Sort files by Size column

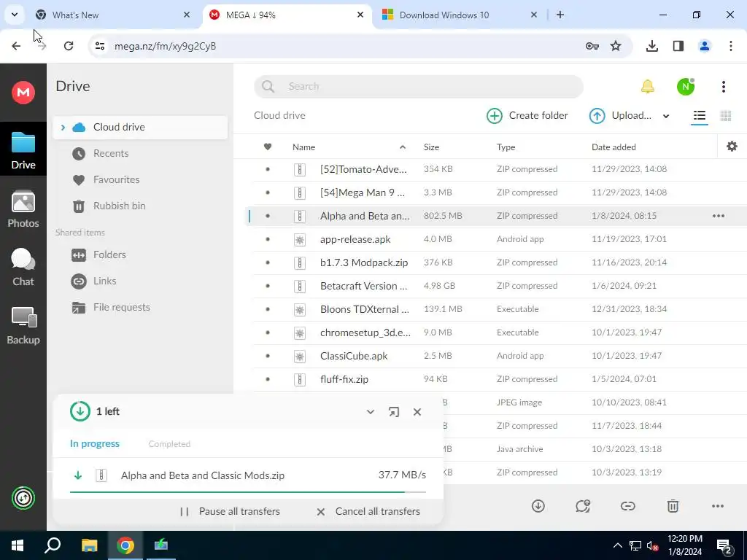pos(431,147)
